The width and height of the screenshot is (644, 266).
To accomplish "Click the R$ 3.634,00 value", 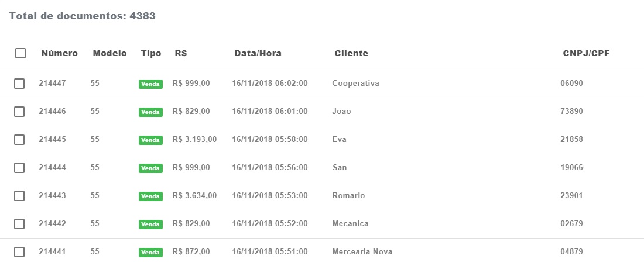I will tap(194, 196).
